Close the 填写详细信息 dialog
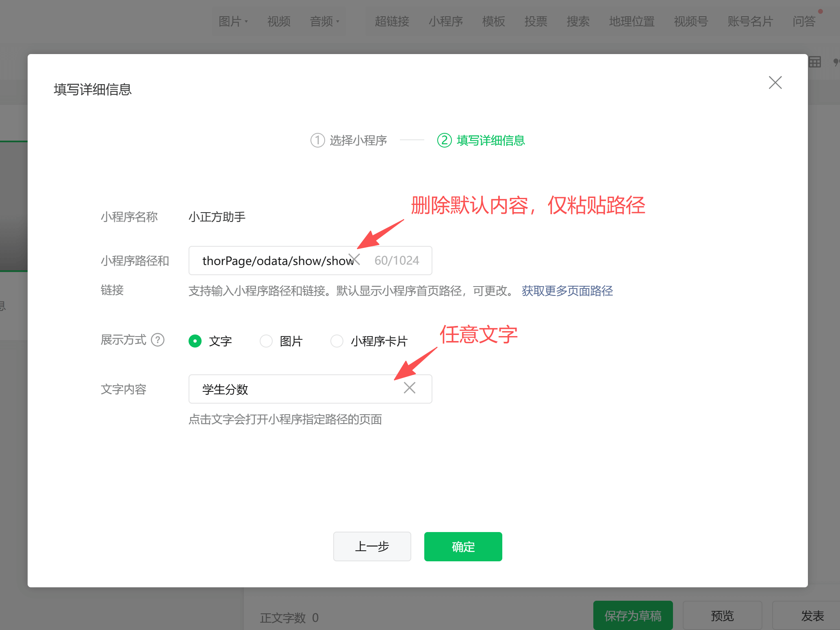The height and width of the screenshot is (630, 840). click(x=775, y=83)
